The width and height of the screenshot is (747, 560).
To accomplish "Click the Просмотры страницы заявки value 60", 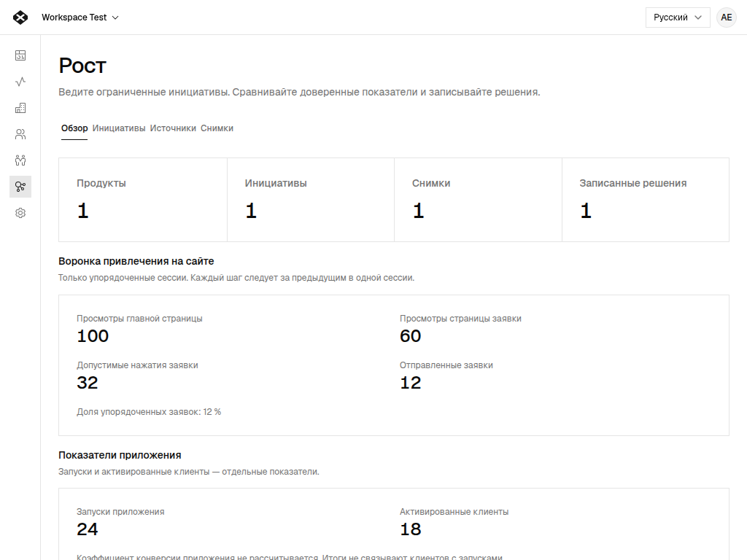I will [411, 336].
